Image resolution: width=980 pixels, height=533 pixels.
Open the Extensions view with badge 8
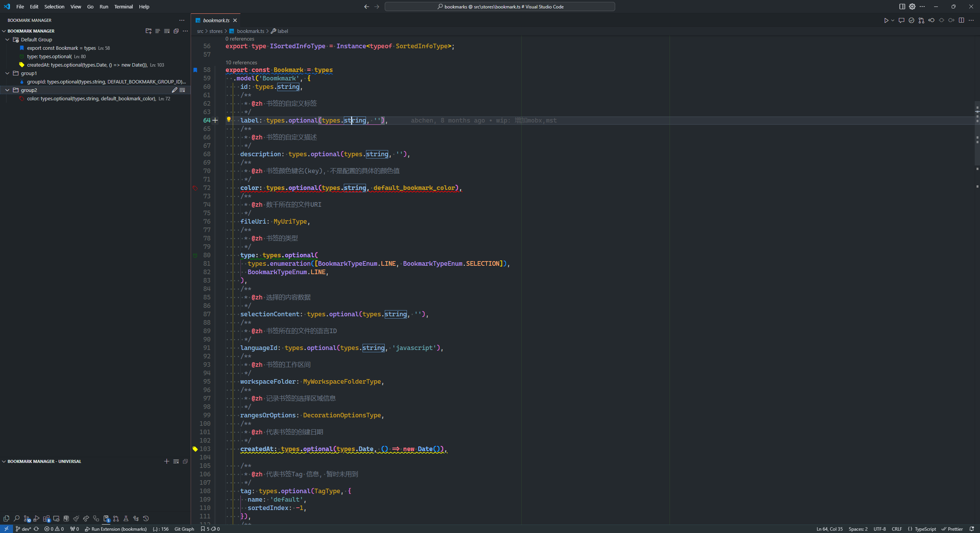46,518
